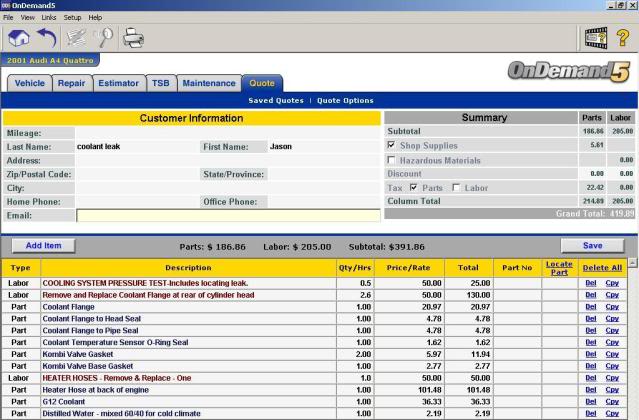Open Help via yellow question mark
This screenshot has height=420, width=639.
coord(622,38)
